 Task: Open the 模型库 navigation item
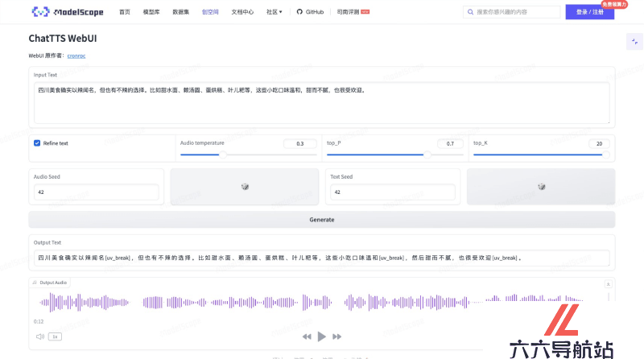(151, 12)
